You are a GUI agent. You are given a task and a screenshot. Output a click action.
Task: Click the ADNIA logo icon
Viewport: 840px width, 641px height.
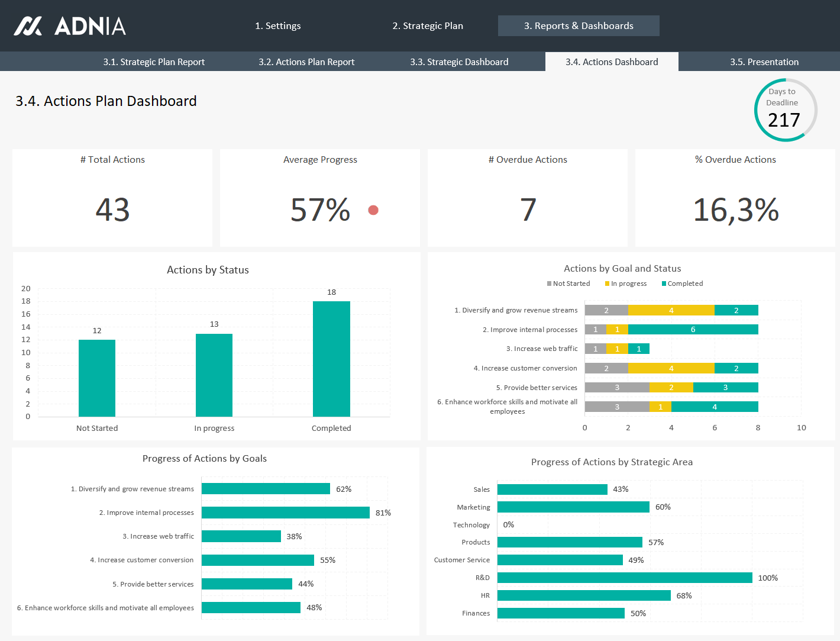point(28,26)
